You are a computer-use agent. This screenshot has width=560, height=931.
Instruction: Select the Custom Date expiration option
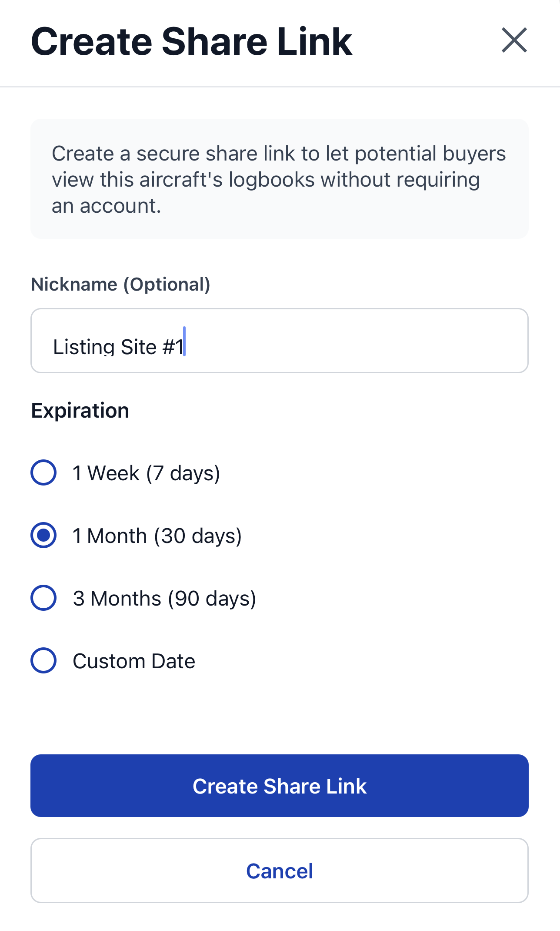(43, 661)
